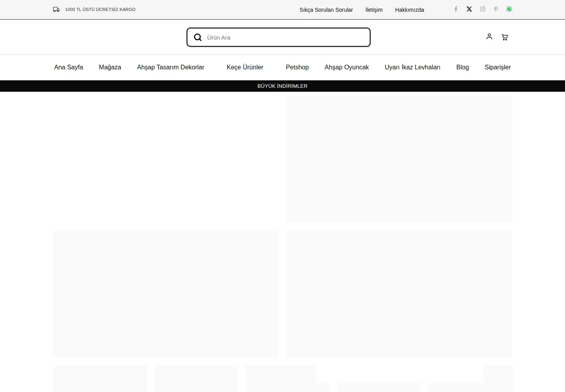
Task: Click the delivery truck icon
Action: [56, 9]
